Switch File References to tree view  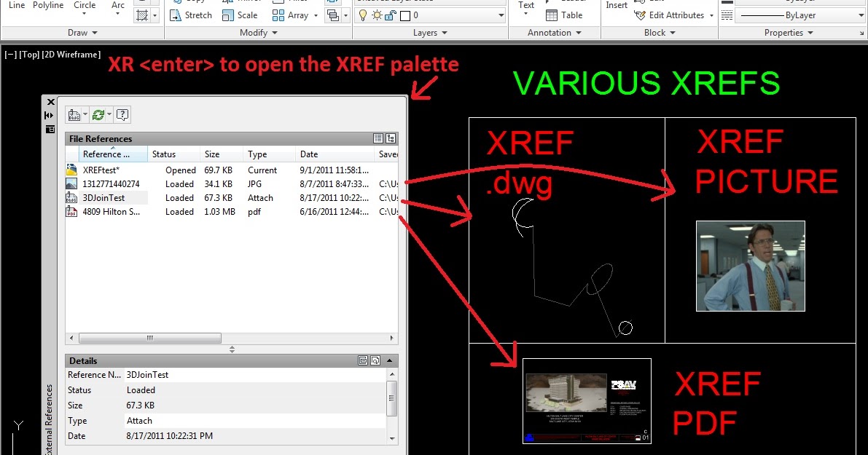(390, 138)
